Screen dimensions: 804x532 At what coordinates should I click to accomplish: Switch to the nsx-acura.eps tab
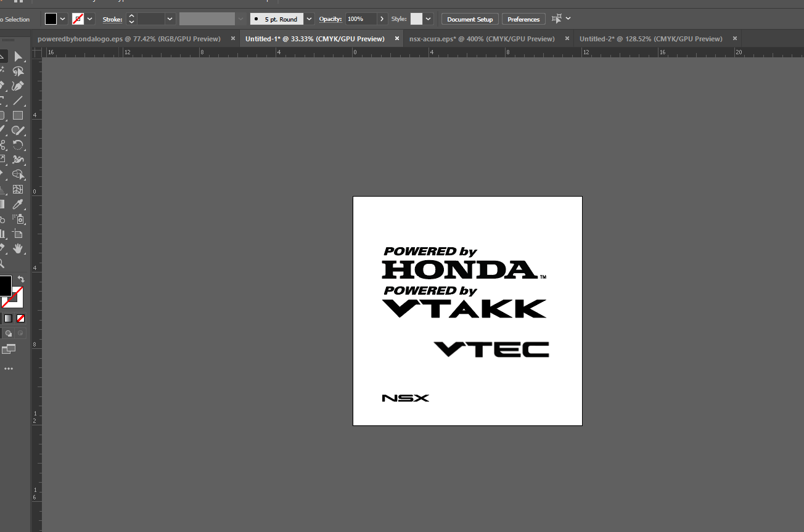(x=482, y=39)
